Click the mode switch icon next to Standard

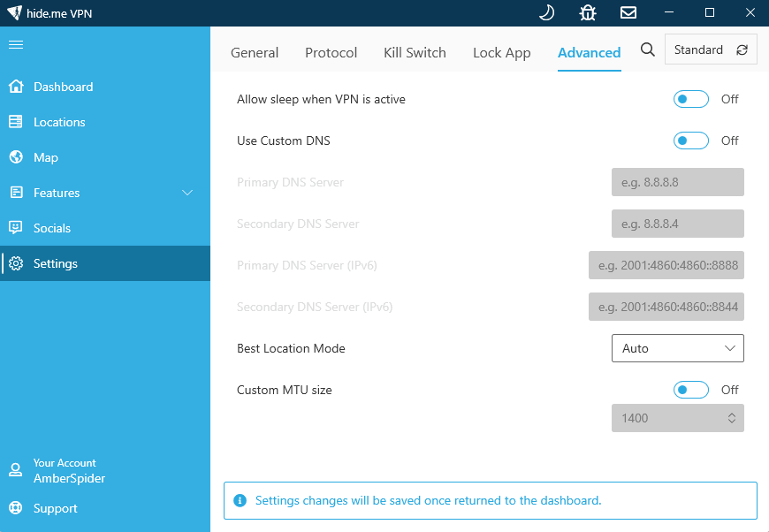click(740, 49)
